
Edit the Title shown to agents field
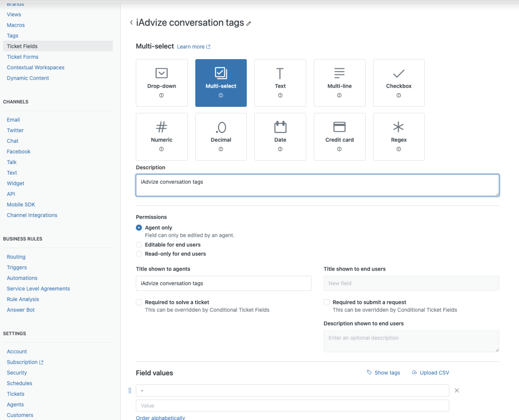click(224, 283)
